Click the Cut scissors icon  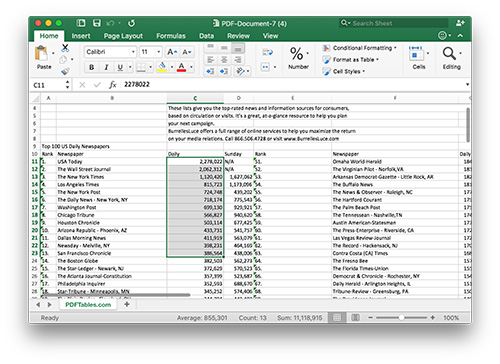pos(65,48)
